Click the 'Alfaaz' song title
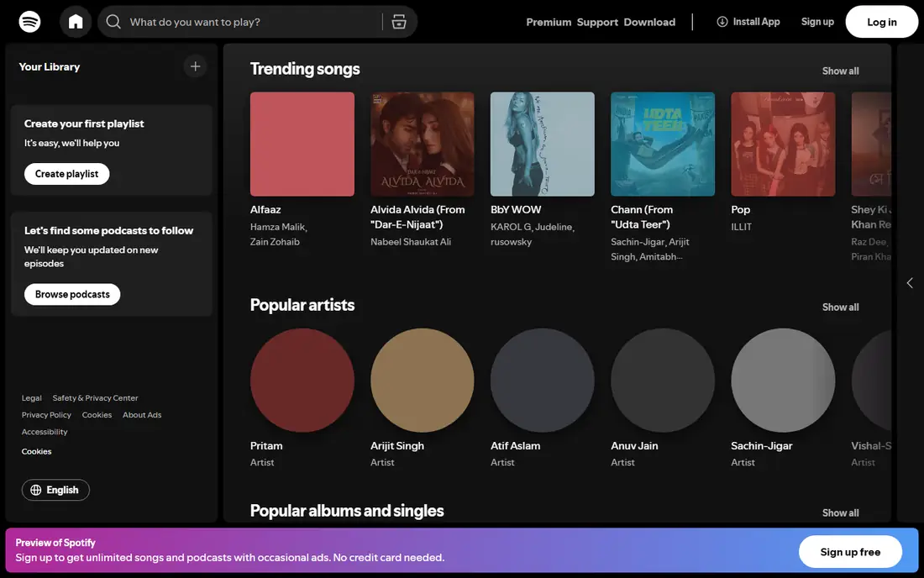Viewport: 924px width, 578px height. (x=265, y=209)
